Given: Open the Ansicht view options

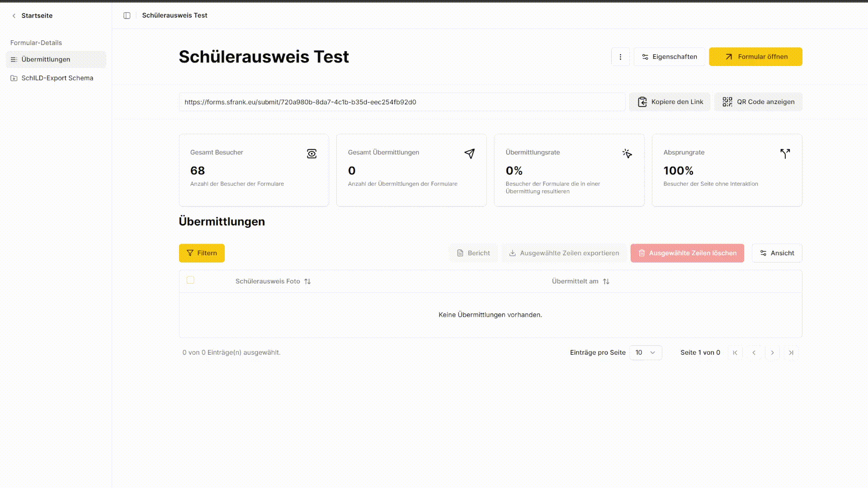Looking at the screenshot, I should coord(777,253).
